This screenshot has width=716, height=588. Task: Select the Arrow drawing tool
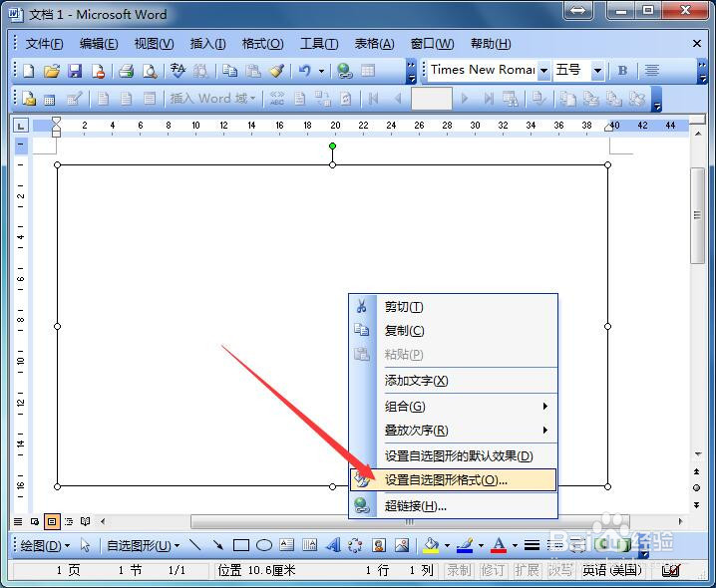point(217,544)
